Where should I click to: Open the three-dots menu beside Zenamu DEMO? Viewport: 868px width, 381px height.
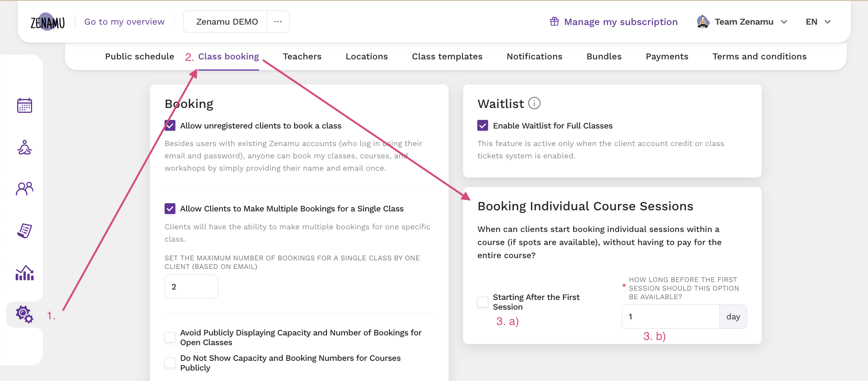click(x=278, y=22)
